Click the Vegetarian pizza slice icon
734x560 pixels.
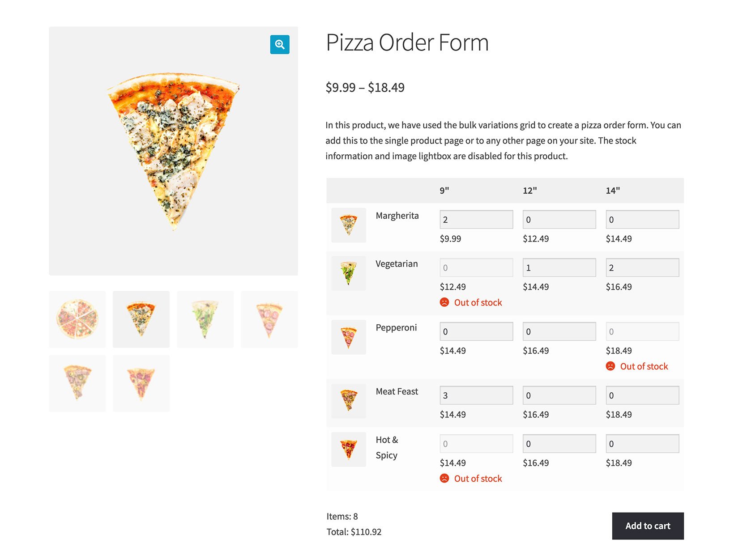click(x=348, y=273)
